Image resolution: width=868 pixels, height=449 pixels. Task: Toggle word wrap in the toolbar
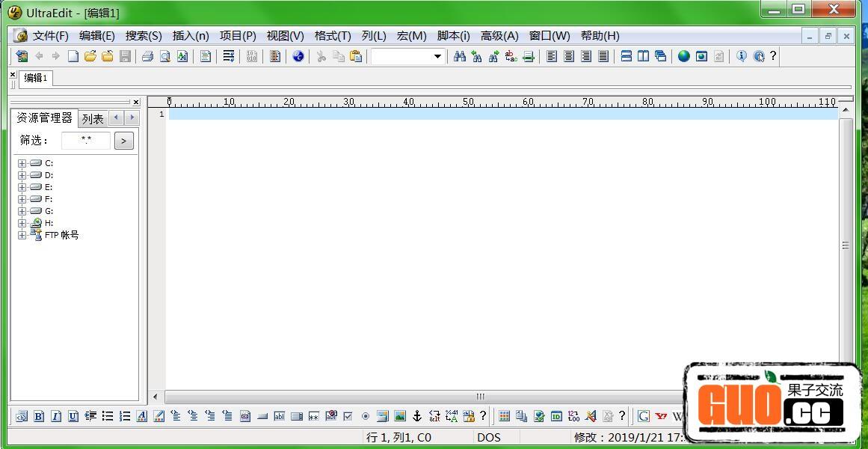click(x=229, y=56)
